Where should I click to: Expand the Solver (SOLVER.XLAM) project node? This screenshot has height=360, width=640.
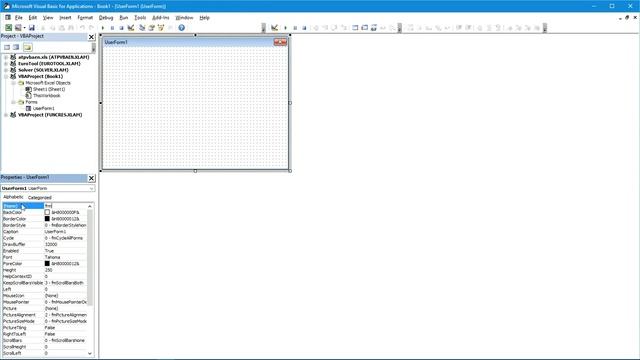point(6,70)
